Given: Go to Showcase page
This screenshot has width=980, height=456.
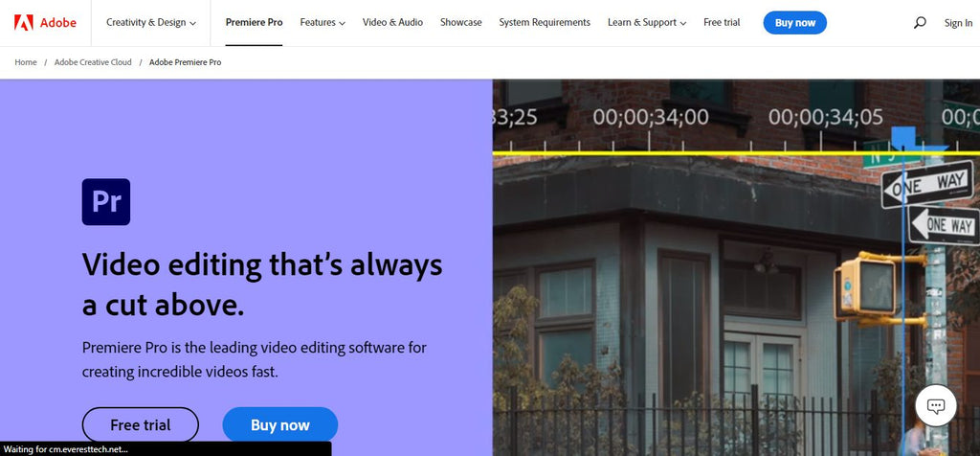Looking at the screenshot, I should 460,23.
